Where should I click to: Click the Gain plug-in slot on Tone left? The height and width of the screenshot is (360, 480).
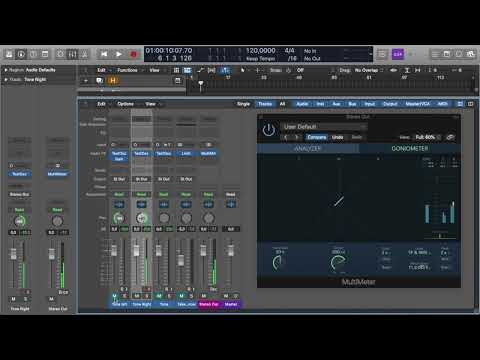(x=119, y=159)
